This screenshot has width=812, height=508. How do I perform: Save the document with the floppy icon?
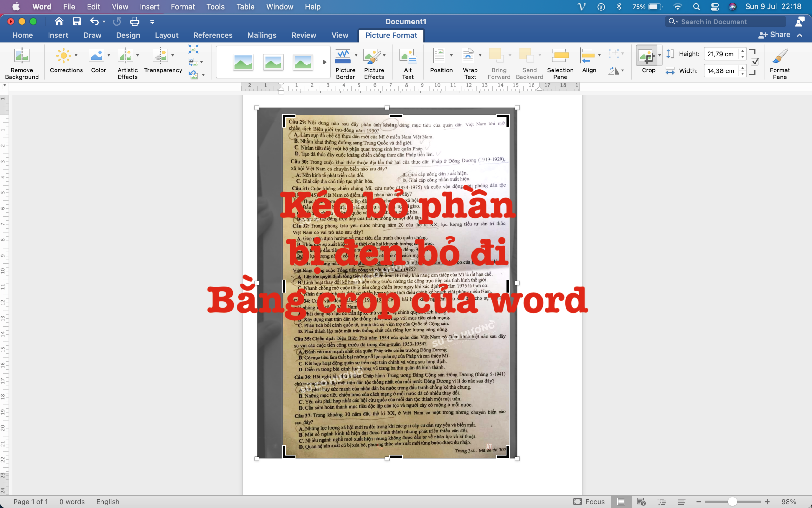pos(76,22)
